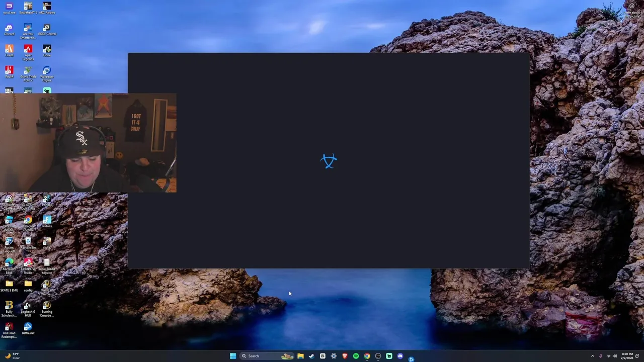Open the ARC Raiders desktop icon
Screen dimensions: 644x362
pyautogui.click(x=47, y=9)
